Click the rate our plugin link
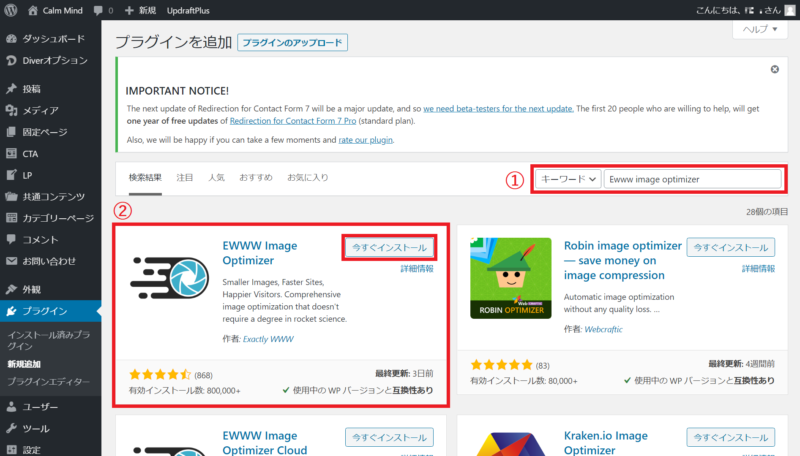The width and height of the screenshot is (800, 456). (365, 140)
